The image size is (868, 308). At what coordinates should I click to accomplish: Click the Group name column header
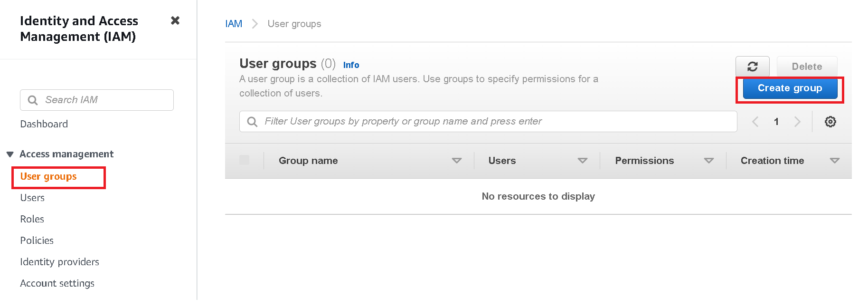(308, 161)
